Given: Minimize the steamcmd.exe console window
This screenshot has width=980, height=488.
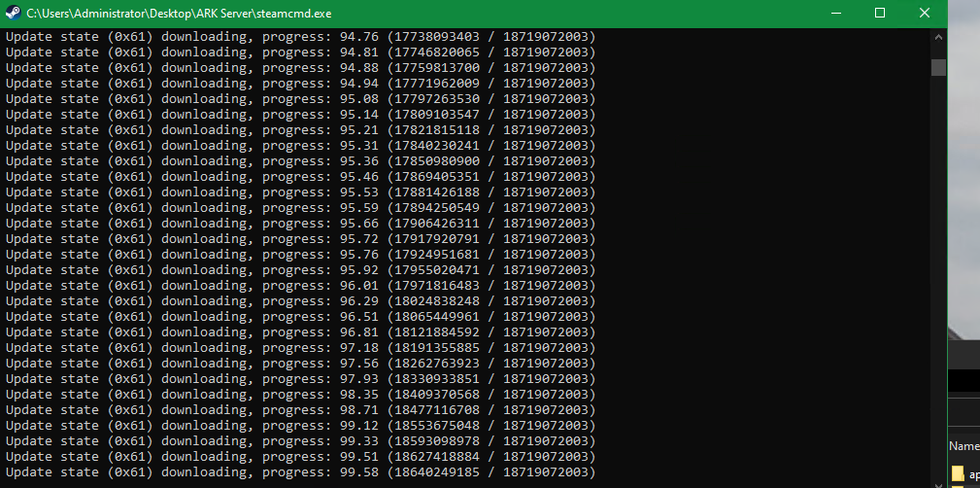Looking at the screenshot, I should pyautogui.click(x=835, y=14).
